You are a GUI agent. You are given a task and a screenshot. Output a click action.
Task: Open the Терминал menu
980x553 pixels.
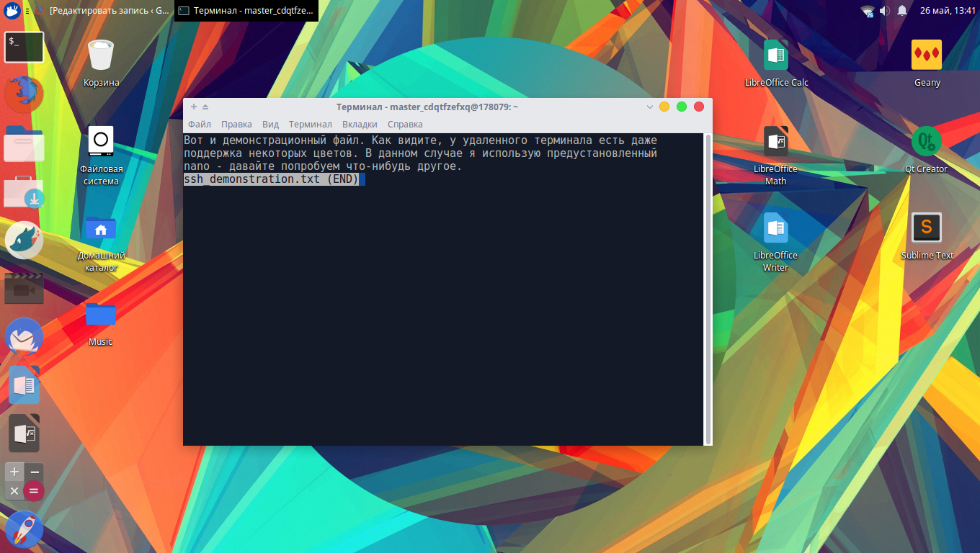click(x=310, y=125)
